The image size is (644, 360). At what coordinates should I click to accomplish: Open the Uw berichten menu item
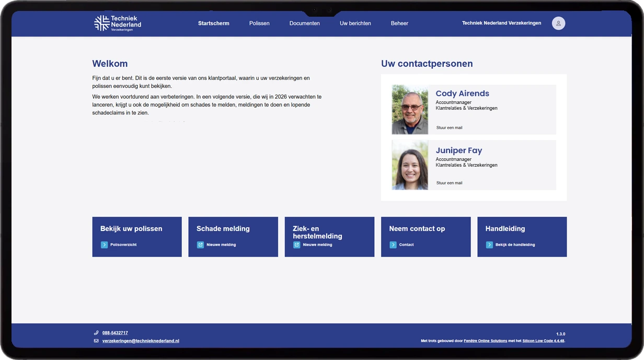[x=355, y=24]
